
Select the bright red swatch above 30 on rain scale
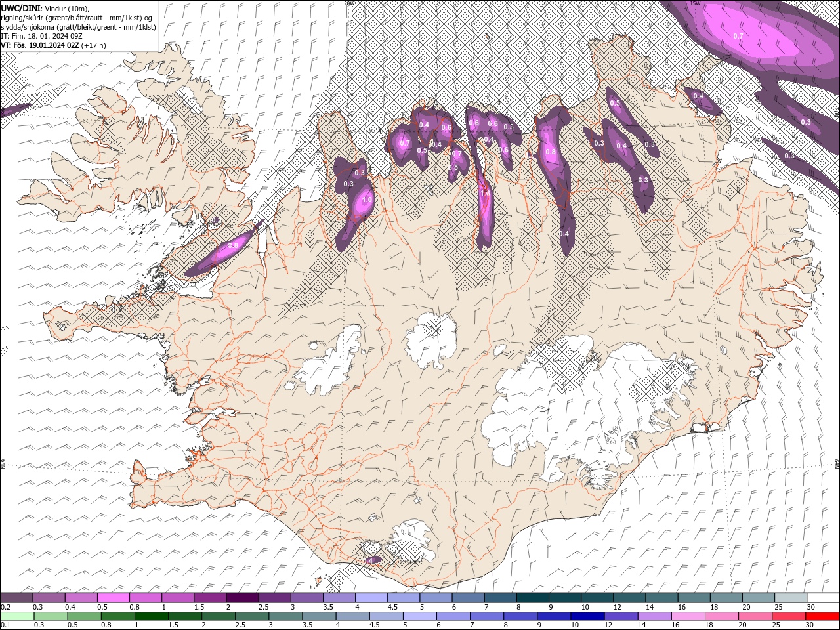823,616
